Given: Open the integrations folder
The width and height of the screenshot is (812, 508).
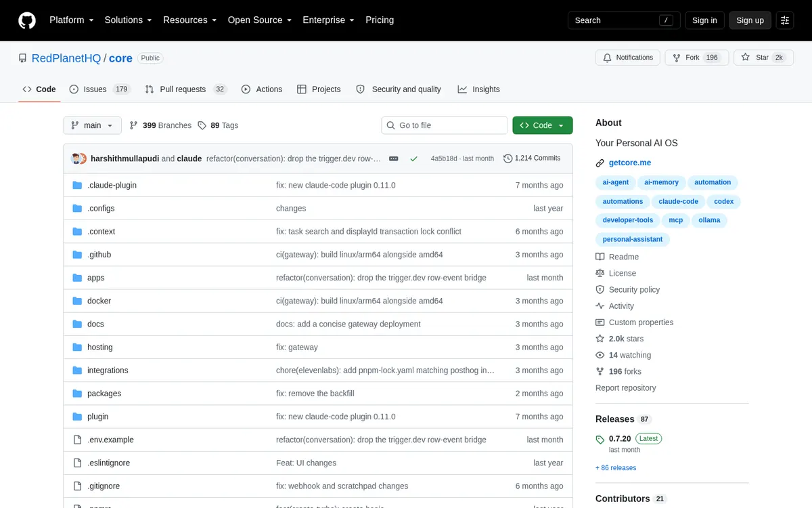Looking at the screenshot, I should (x=108, y=371).
